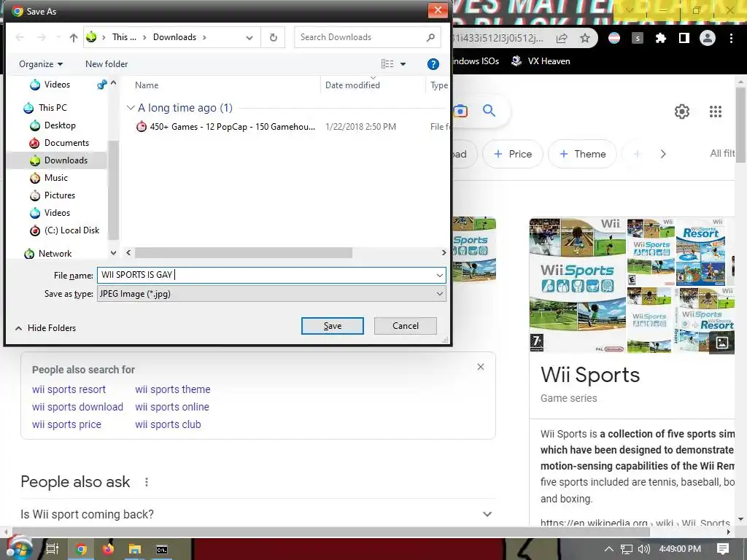The width and height of the screenshot is (747, 560).
Task: Open the Save as type dropdown
Action: click(x=439, y=294)
